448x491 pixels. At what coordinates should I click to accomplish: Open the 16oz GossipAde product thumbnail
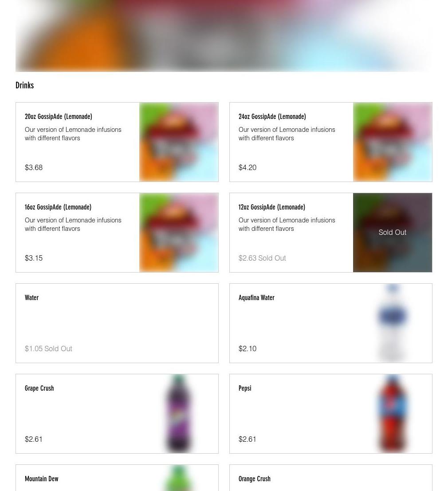point(179,232)
